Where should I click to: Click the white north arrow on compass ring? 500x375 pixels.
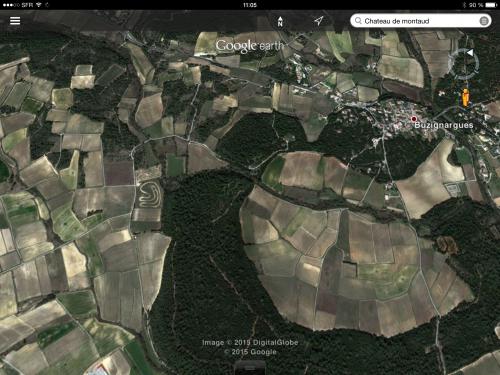pos(470,53)
